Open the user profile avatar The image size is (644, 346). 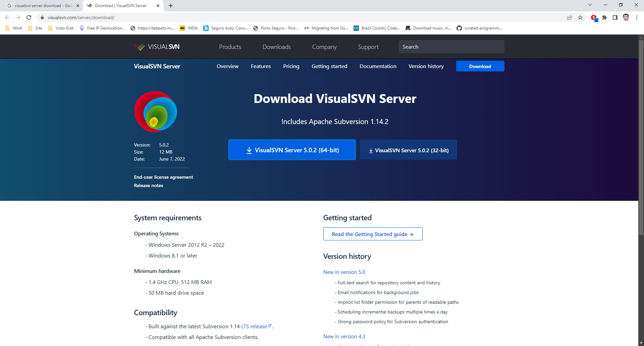(x=626, y=17)
